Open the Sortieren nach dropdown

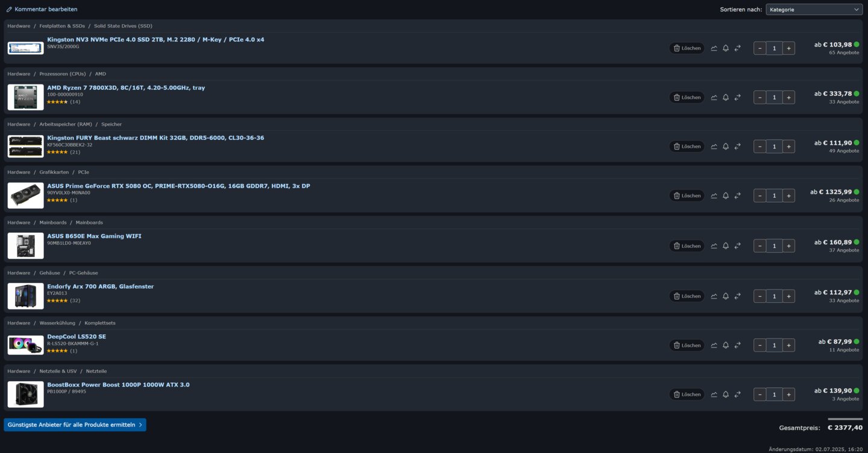[814, 10]
